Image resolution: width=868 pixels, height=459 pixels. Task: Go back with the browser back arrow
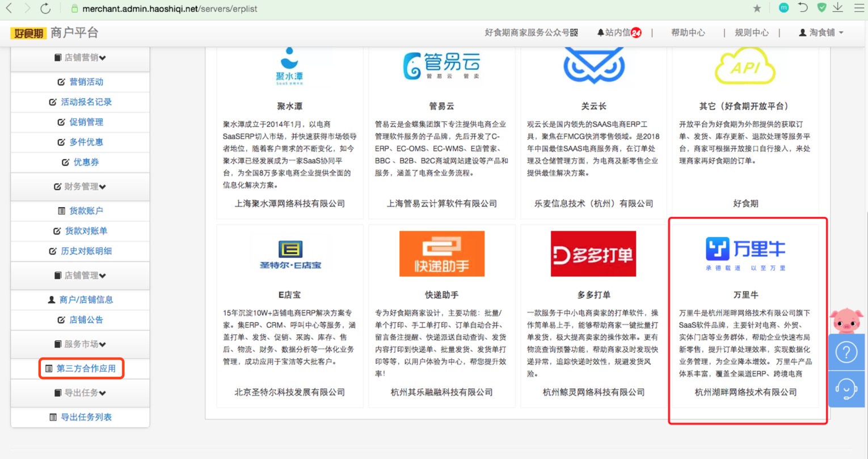[x=9, y=9]
